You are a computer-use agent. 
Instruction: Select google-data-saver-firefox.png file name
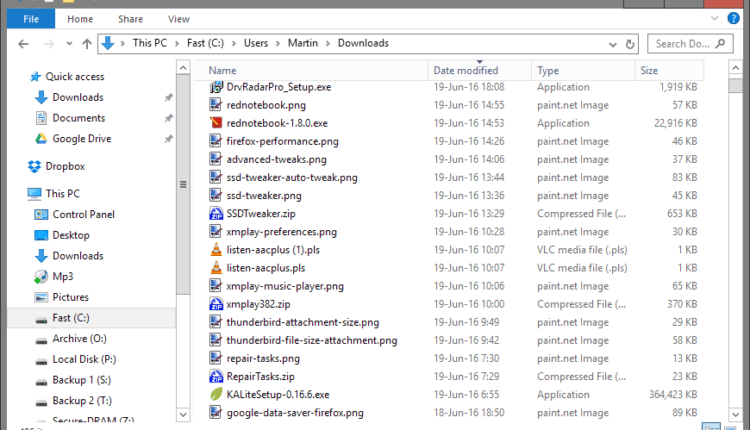(295, 413)
